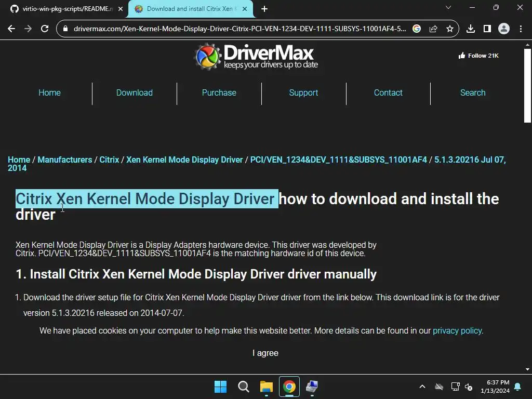
Task: Follow the Manufacturers breadcrumb link
Action: (65, 160)
